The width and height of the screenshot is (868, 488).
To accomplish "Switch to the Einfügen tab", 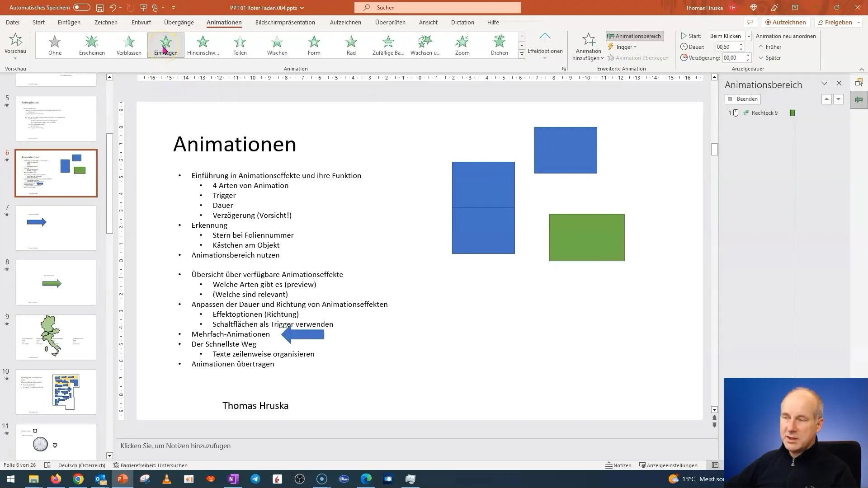I will point(69,22).
